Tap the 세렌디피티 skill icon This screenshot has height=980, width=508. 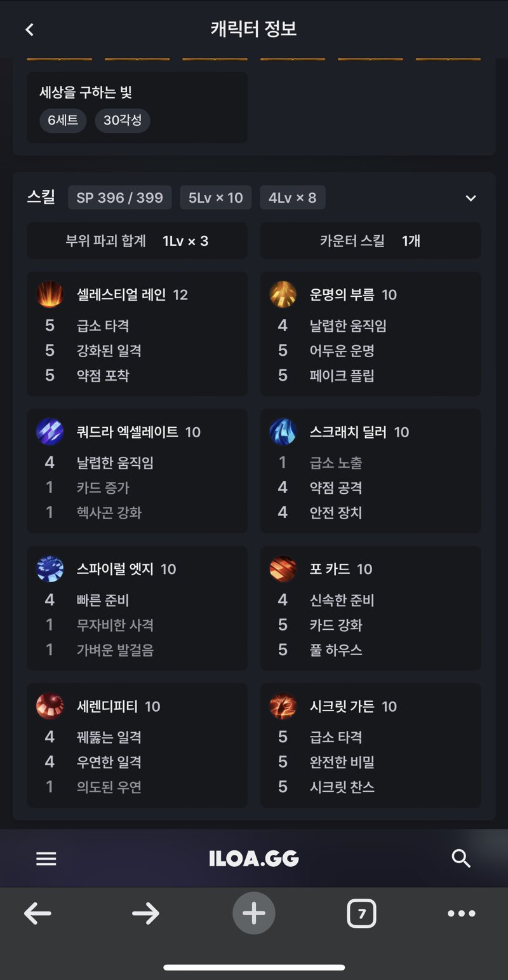(x=50, y=706)
